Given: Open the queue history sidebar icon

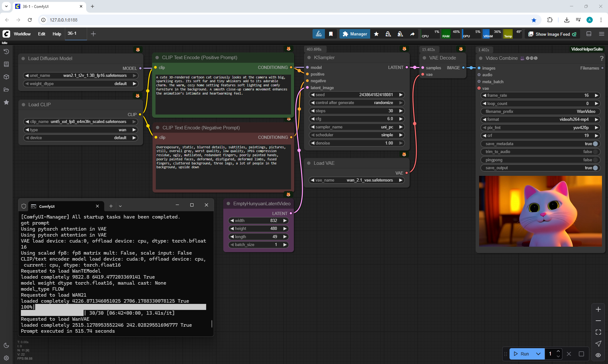Looking at the screenshot, I should pyautogui.click(x=6, y=52).
